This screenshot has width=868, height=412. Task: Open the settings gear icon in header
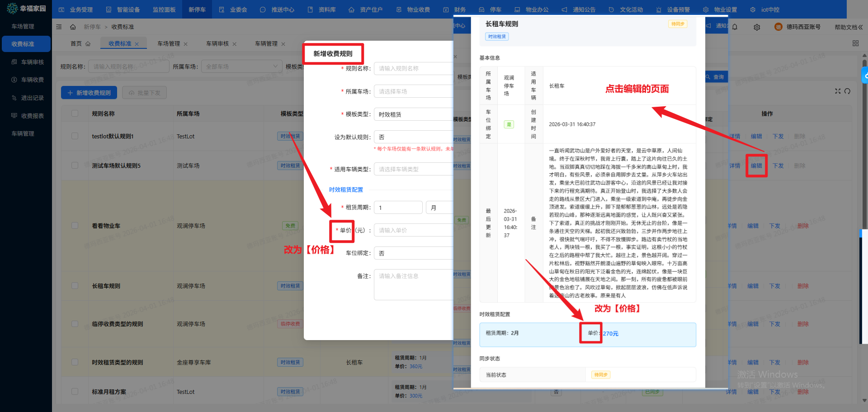click(x=757, y=27)
